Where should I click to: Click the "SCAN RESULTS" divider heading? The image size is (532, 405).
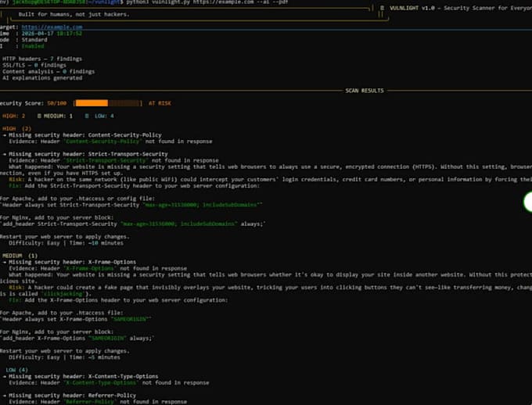tap(365, 91)
